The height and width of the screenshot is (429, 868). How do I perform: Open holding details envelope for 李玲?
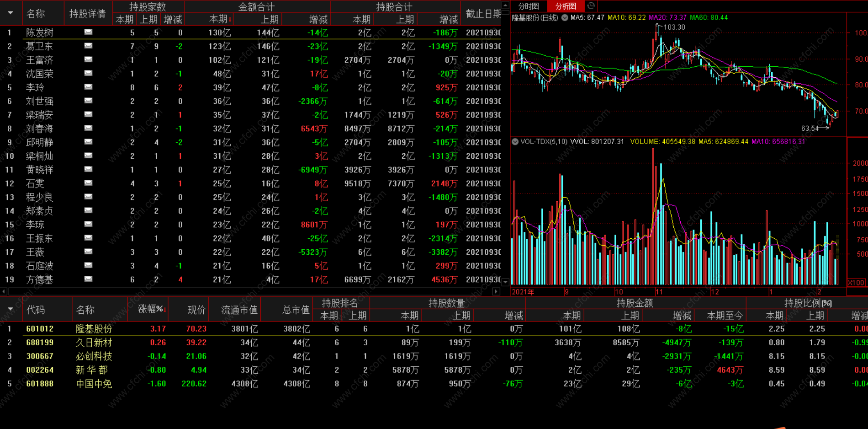click(88, 87)
